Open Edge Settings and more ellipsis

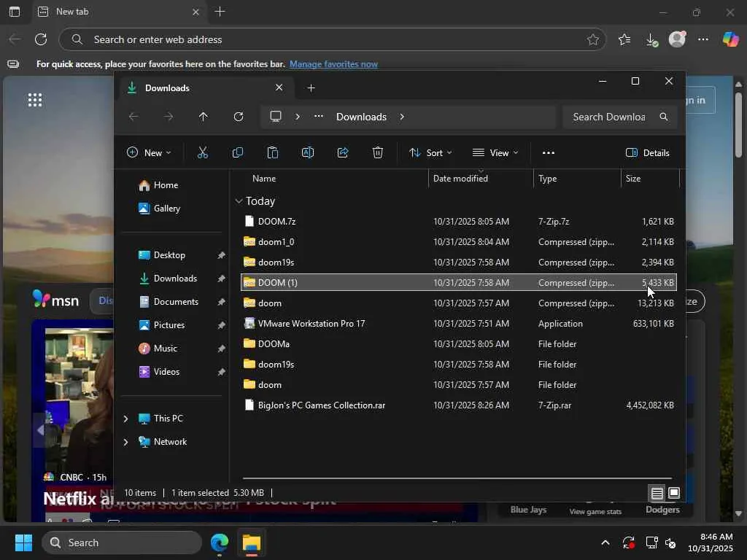[x=703, y=39]
